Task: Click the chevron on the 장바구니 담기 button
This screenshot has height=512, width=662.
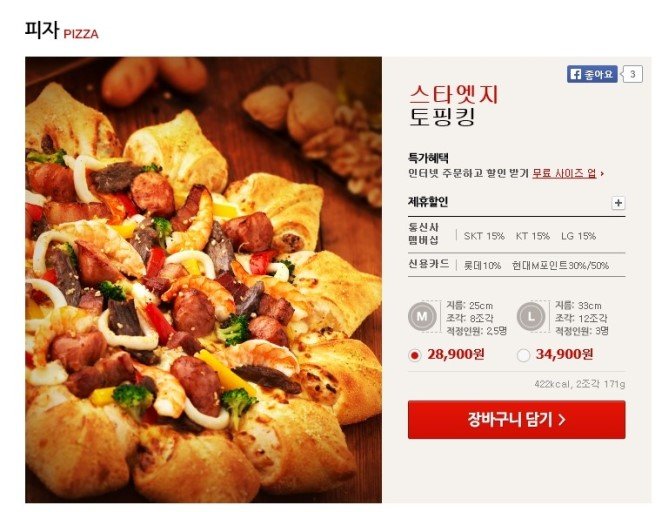Action: click(562, 420)
